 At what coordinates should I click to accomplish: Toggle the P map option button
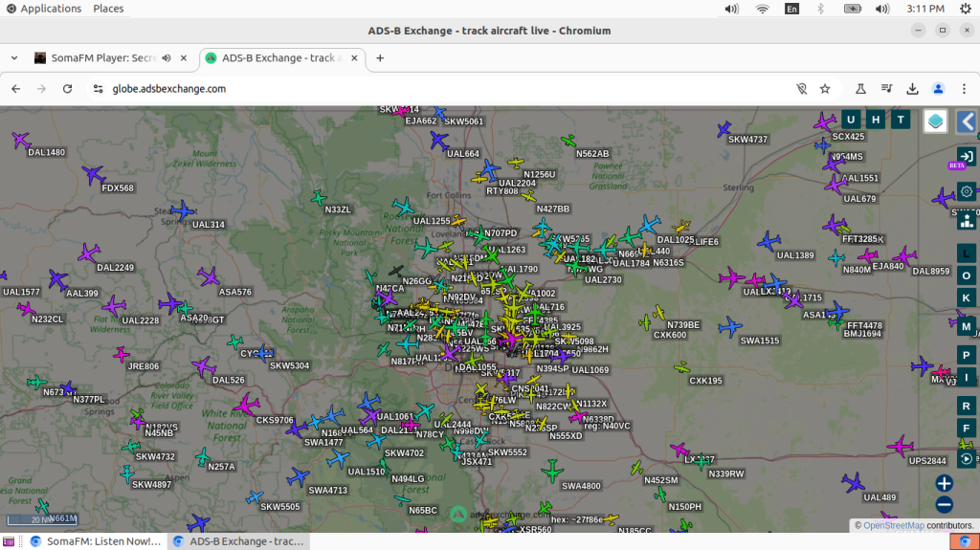967,355
